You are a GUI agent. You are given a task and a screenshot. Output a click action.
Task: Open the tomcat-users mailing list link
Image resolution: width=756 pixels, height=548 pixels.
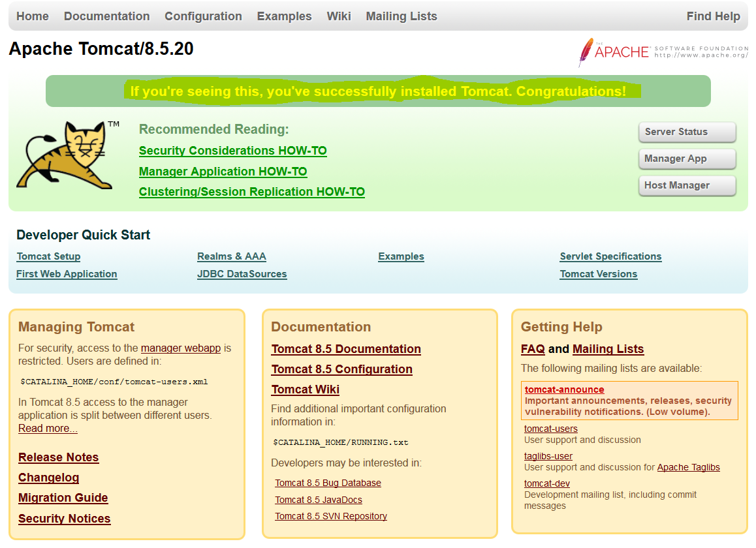tap(550, 429)
